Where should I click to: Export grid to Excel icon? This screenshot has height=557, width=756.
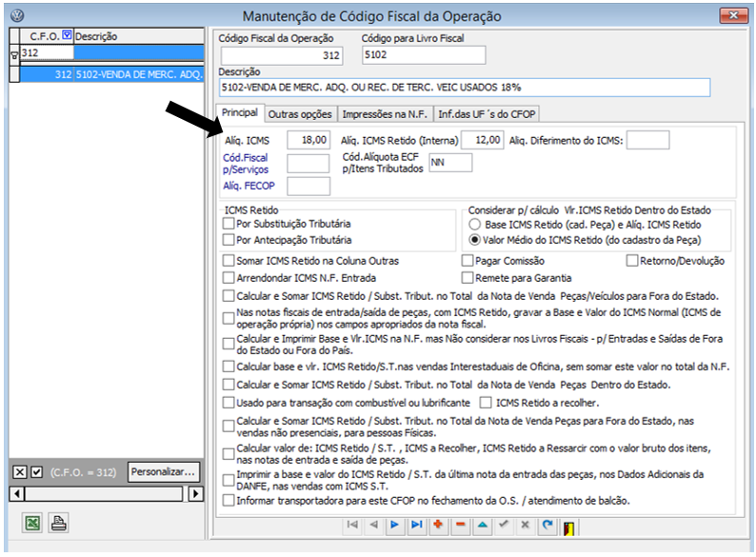tap(32, 523)
